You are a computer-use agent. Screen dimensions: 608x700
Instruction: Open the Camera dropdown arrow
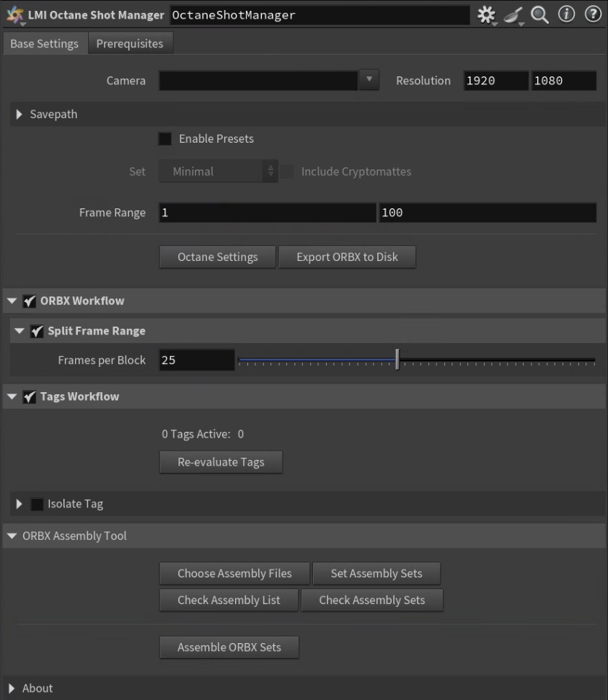point(369,80)
